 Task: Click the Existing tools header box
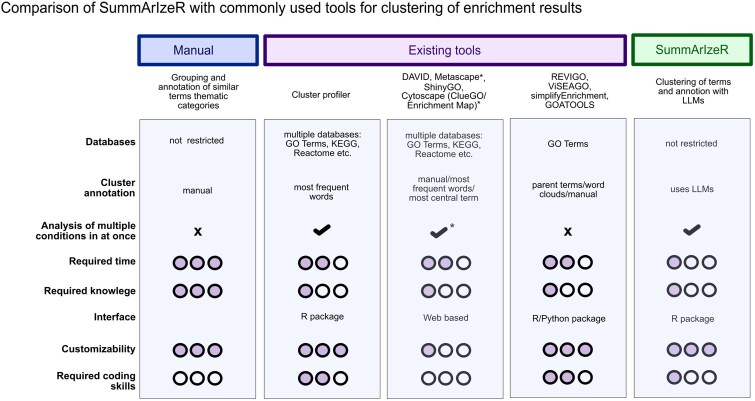(x=444, y=50)
